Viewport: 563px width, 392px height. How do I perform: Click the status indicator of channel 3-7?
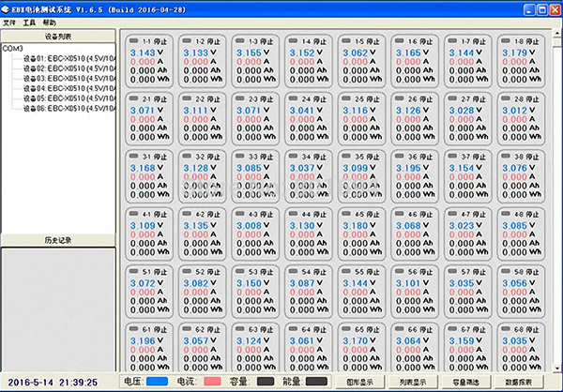point(453,156)
